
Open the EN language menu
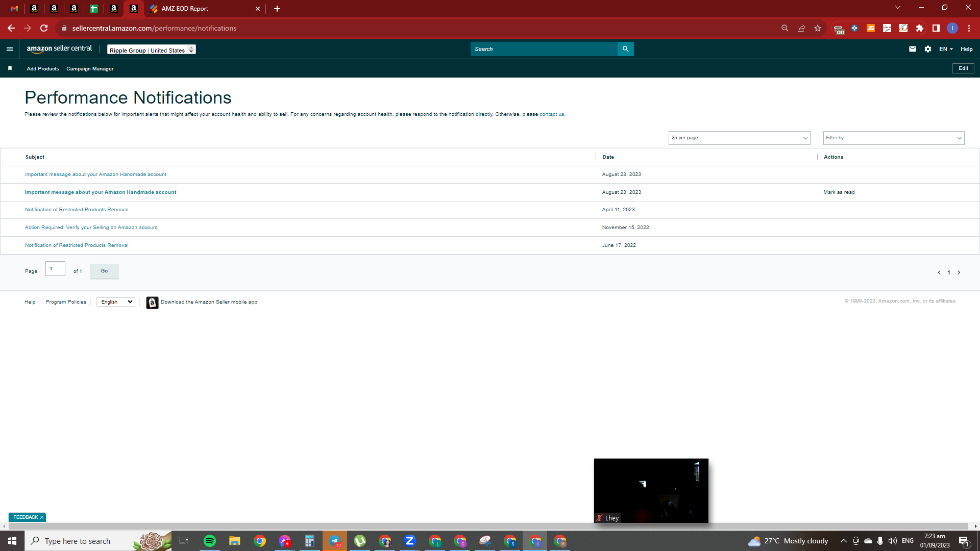tap(946, 49)
